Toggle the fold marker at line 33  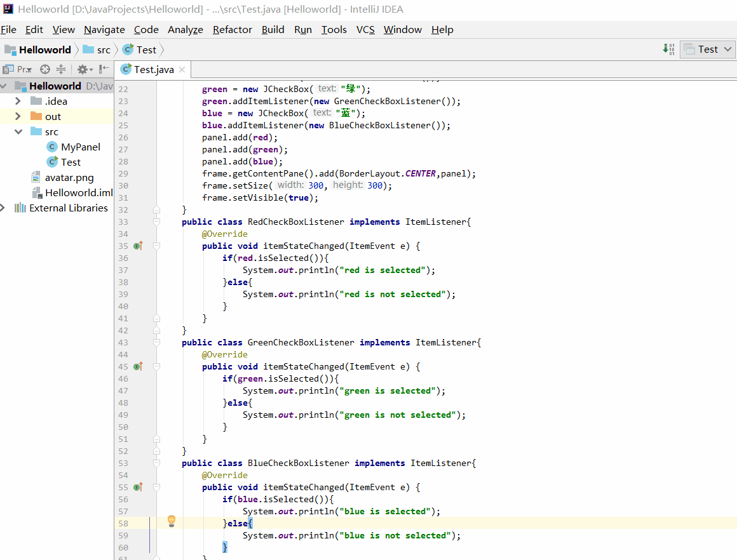click(x=156, y=222)
